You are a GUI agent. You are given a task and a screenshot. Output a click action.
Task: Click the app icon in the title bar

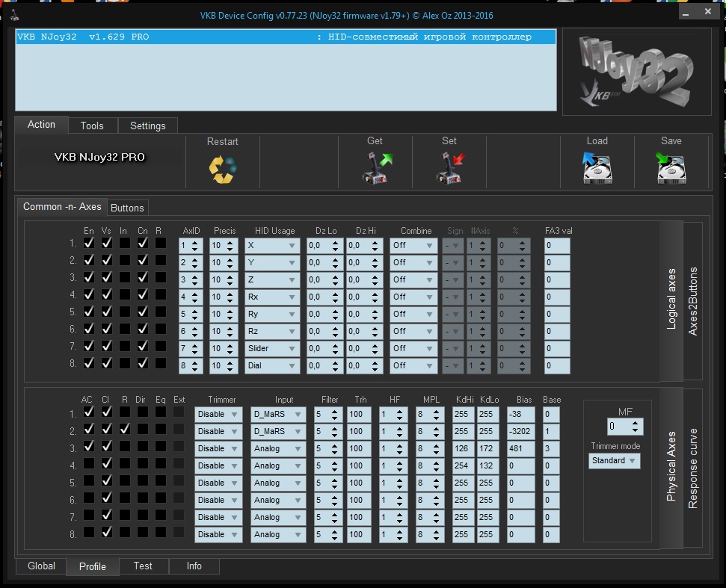point(14,15)
